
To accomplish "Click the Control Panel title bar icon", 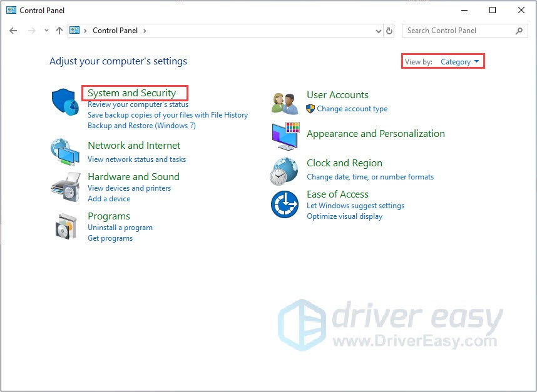I will click(11, 10).
